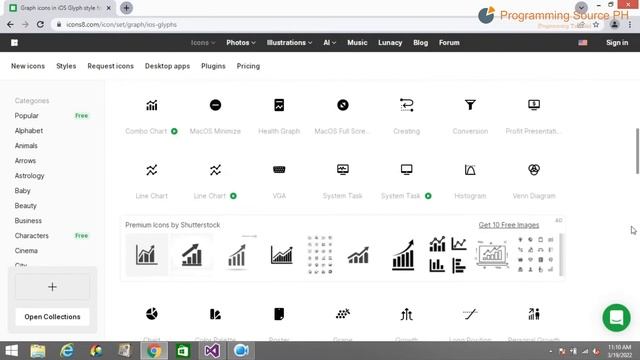Click the page vertical scrollbar

click(x=637, y=151)
